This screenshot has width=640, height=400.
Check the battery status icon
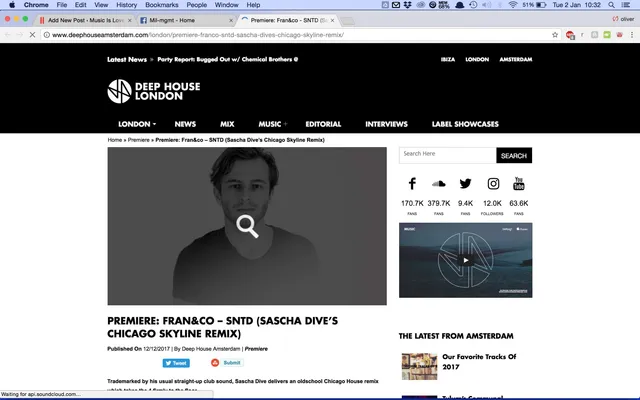point(541,5)
